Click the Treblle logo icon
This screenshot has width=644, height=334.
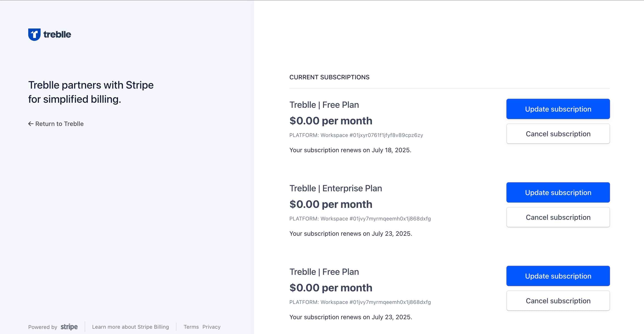(x=34, y=34)
